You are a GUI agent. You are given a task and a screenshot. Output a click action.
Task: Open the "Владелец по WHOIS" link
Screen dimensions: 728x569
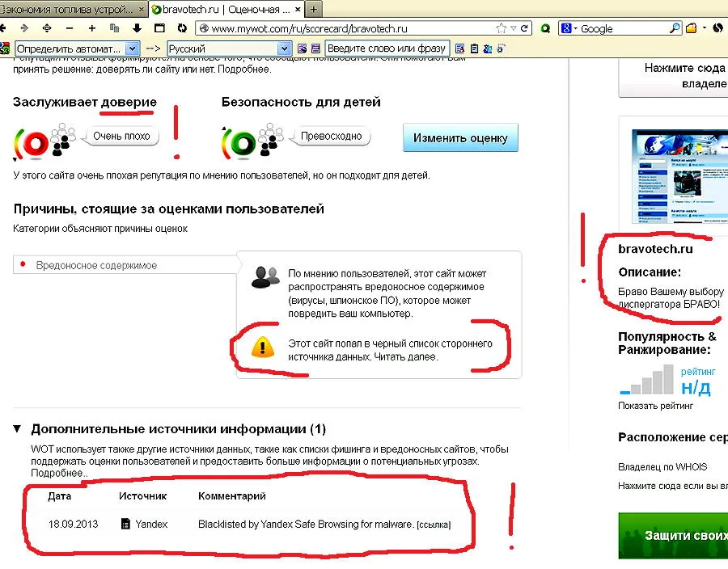coord(662,466)
